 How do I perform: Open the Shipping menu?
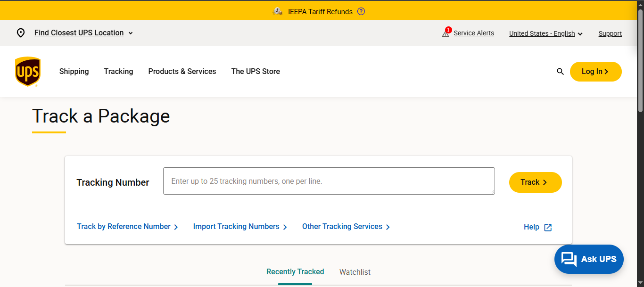click(74, 72)
